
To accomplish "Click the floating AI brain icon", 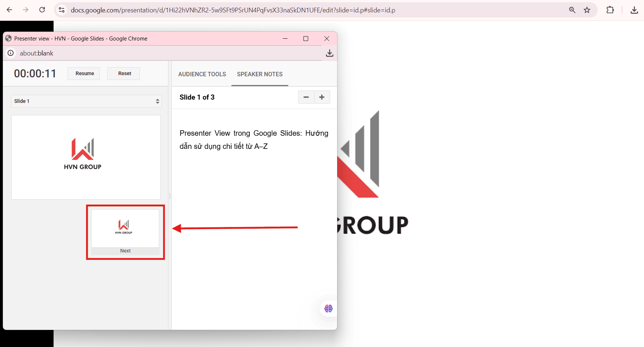I will (x=327, y=308).
